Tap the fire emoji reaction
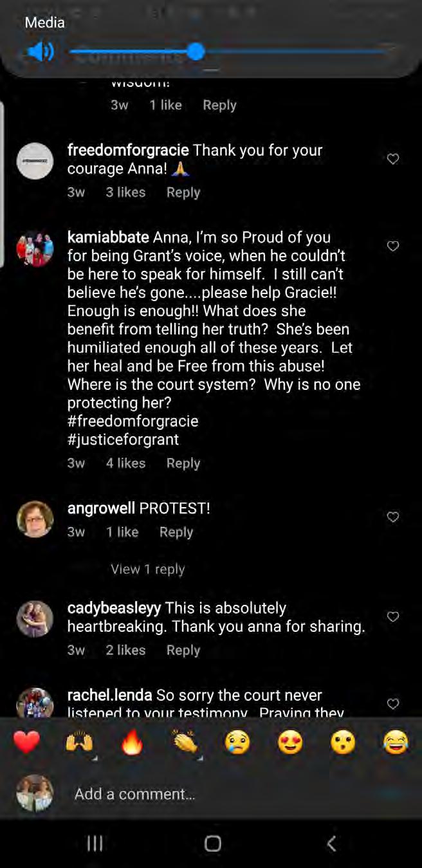 click(x=133, y=743)
